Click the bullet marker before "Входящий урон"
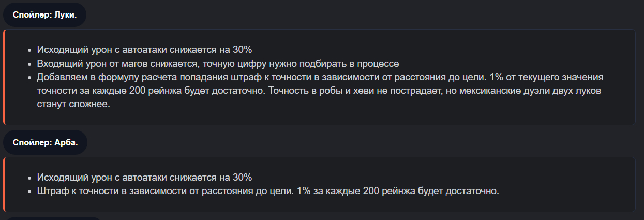 point(29,64)
